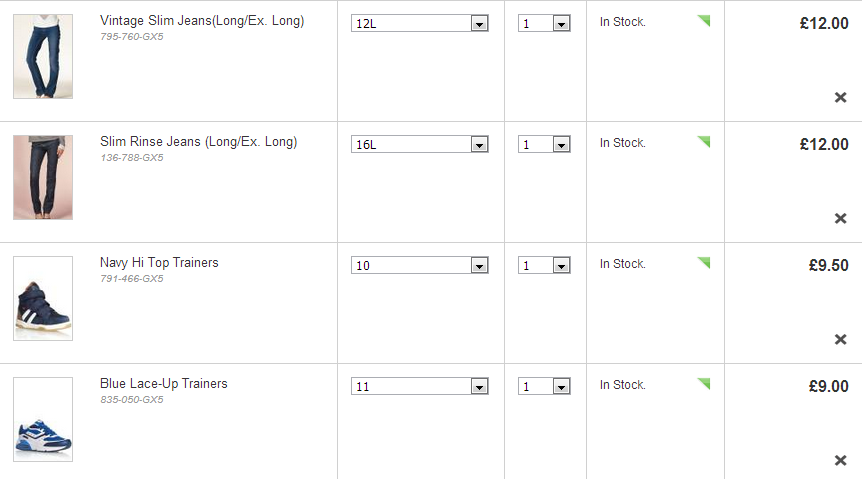Open Slim Rinse Jeans product page link
This screenshot has width=862, height=479.
click(x=198, y=142)
